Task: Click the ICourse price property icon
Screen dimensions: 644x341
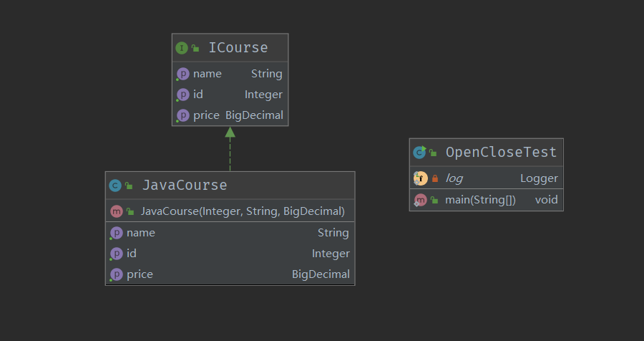Action: coord(183,115)
